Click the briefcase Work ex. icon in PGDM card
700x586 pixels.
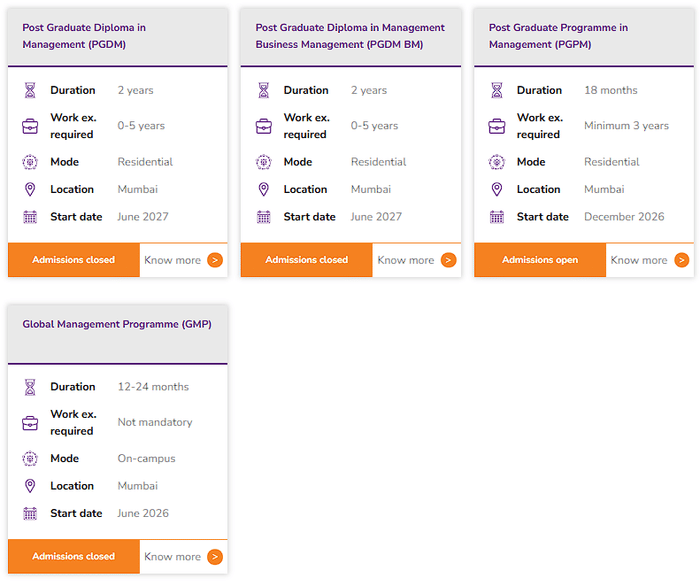(30, 126)
